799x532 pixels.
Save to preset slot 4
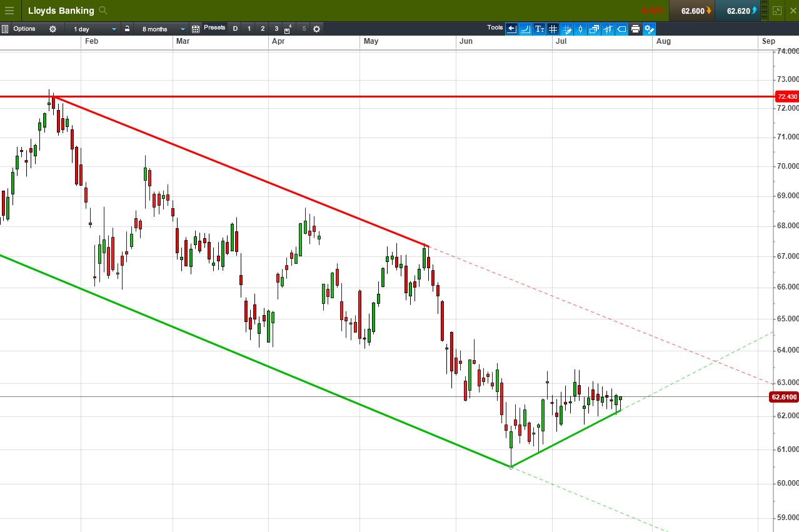[x=288, y=29]
